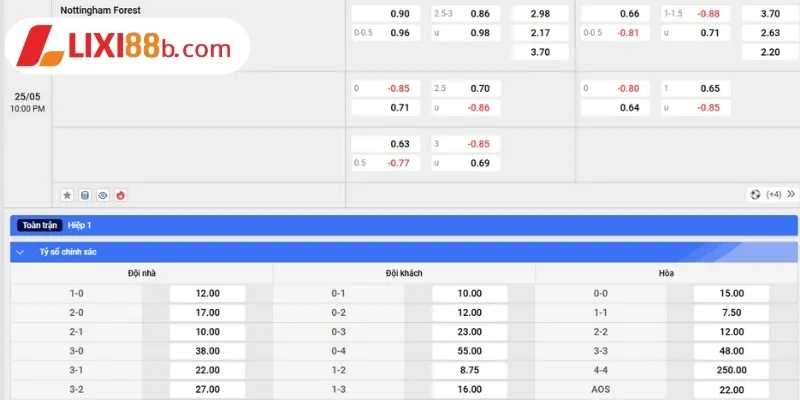Click over 2.5-3 odds 0.86
This screenshot has height=400, width=800.
(466, 14)
